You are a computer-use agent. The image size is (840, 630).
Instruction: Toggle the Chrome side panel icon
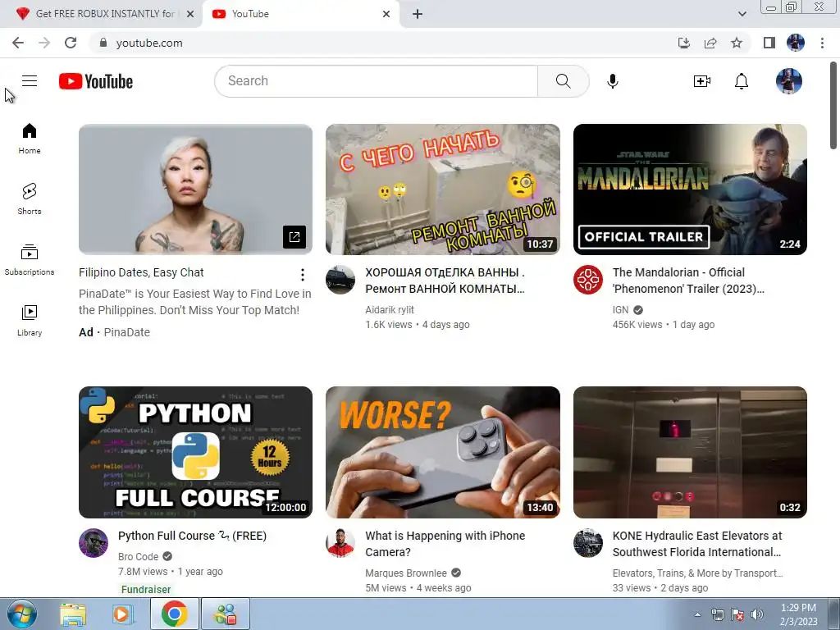tap(769, 43)
